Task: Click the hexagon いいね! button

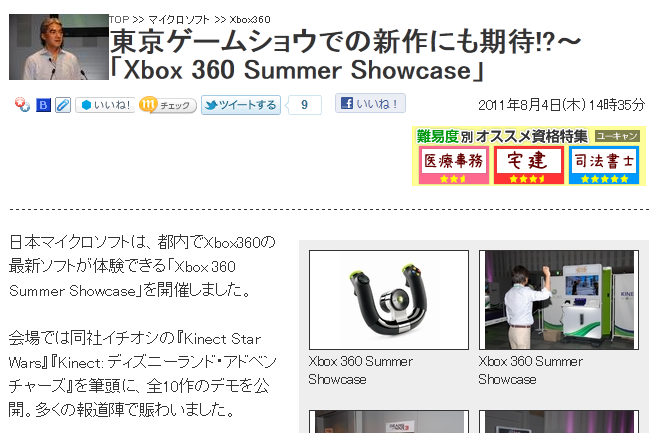Action: point(105,105)
